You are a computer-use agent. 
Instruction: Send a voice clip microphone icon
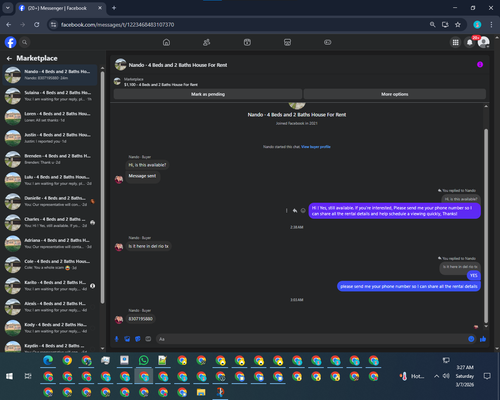[x=117, y=339]
